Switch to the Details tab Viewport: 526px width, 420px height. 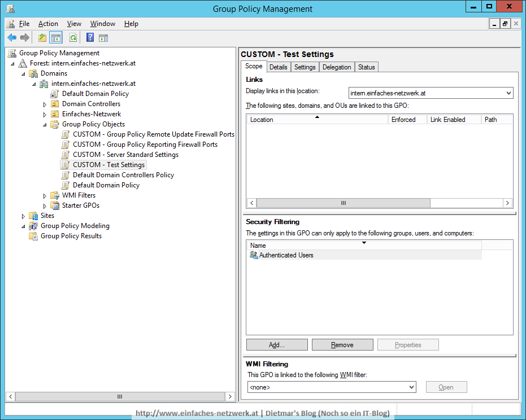[x=279, y=67]
